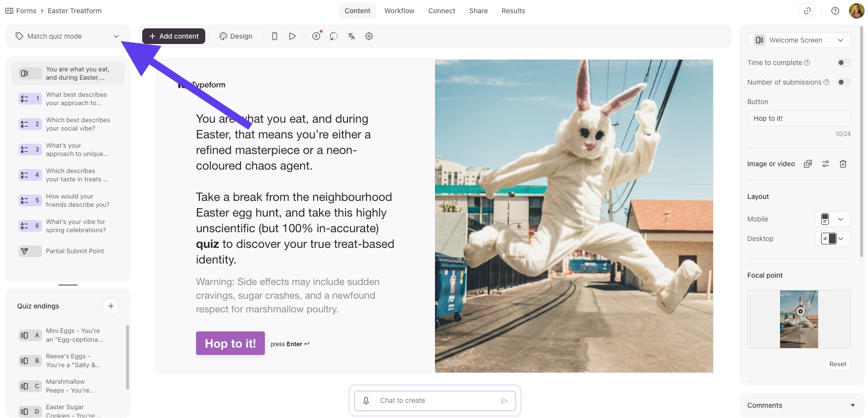Screen dimensions: 868x418
Task: Open the help question mark icon
Action: [x=835, y=11]
